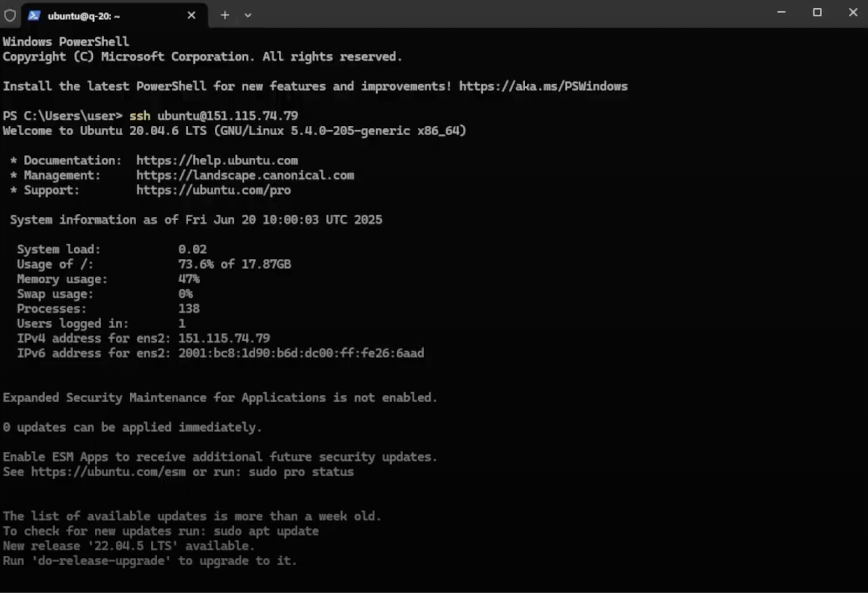Viewport: 868px width, 593px height.
Task: Click the Processes value 138
Action: [x=189, y=309]
